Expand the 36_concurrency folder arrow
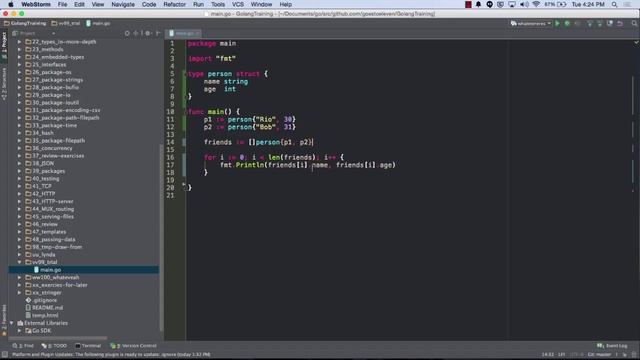The height and width of the screenshot is (360, 640). pyautogui.click(x=19, y=148)
